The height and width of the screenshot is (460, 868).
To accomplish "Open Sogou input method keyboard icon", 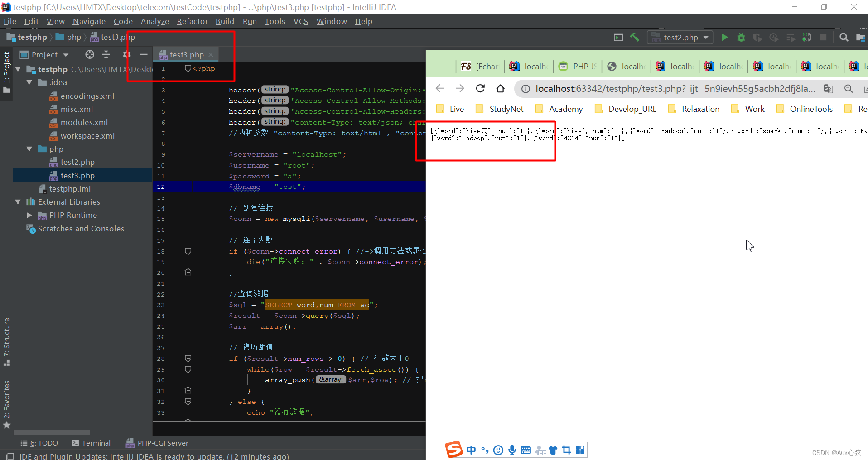I will coord(525,450).
